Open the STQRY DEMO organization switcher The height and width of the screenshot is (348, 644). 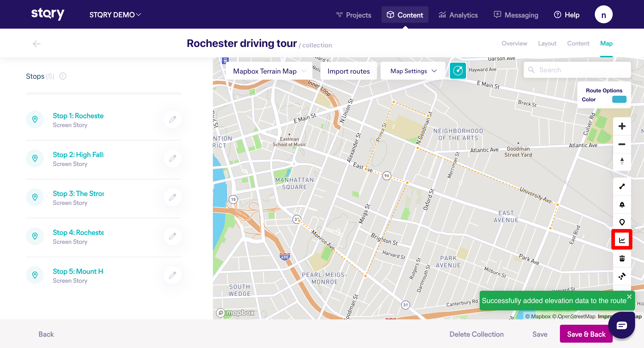[115, 15]
